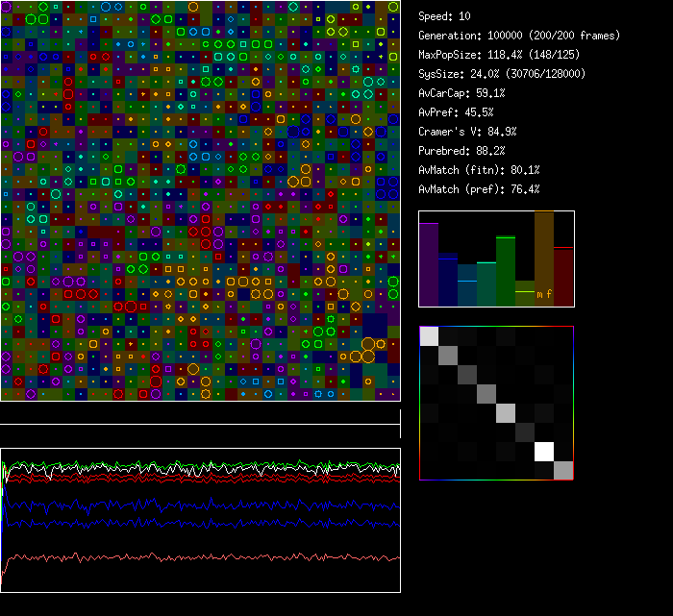Click the AvCarCap 59.1% value

tap(462, 93)
